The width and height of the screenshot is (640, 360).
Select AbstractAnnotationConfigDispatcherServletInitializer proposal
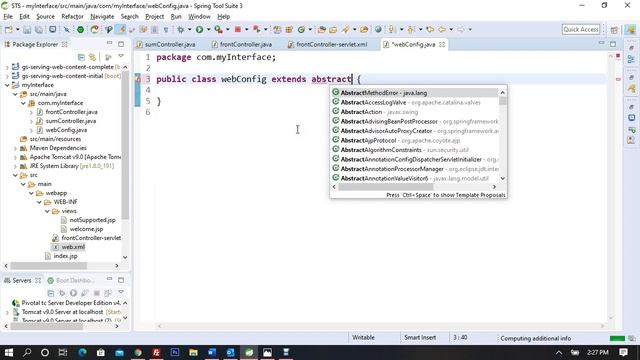click(414, 160)
